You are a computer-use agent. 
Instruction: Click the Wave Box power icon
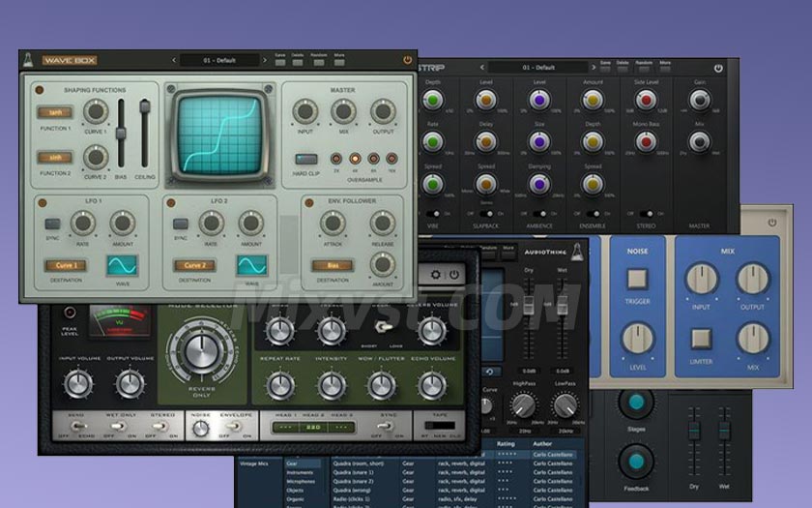tap(408, 60)
